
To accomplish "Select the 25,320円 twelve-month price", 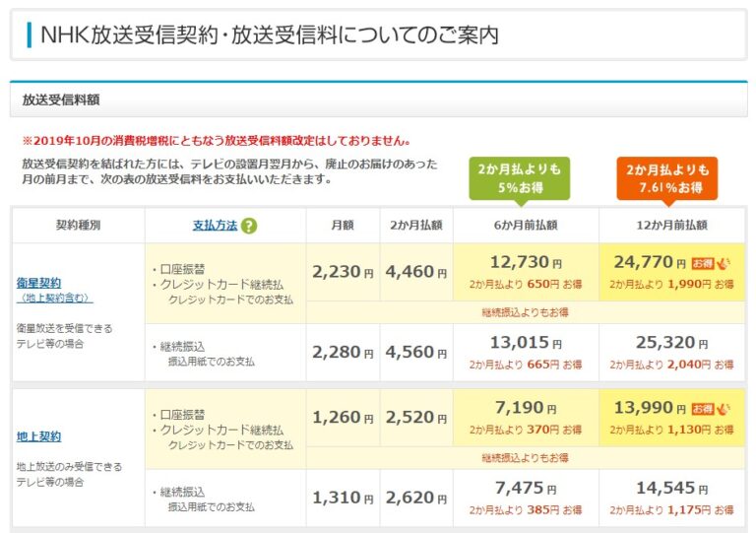I will 671,343.
